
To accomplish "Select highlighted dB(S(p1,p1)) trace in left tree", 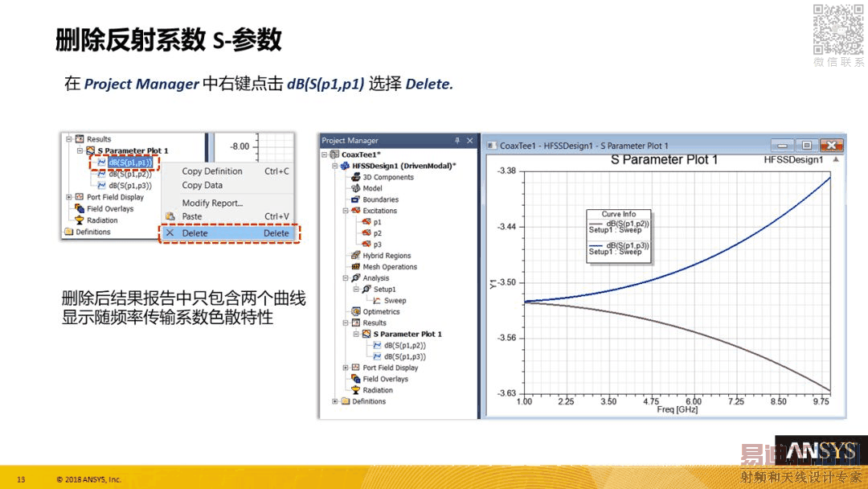I will (130, 162).
